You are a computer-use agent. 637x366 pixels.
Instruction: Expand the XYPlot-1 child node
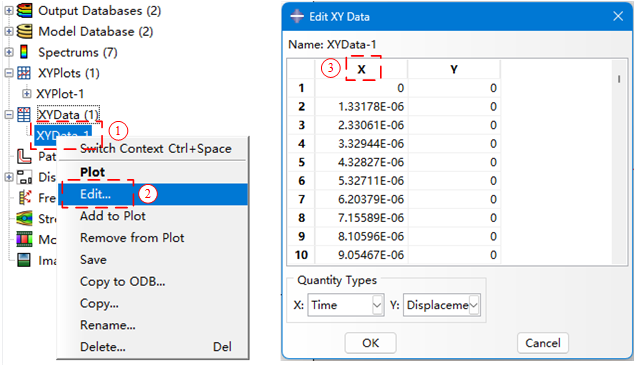[26, 94]
